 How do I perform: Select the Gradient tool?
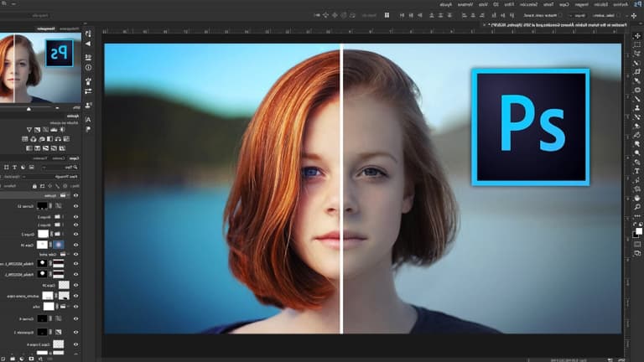click(637, 135)
